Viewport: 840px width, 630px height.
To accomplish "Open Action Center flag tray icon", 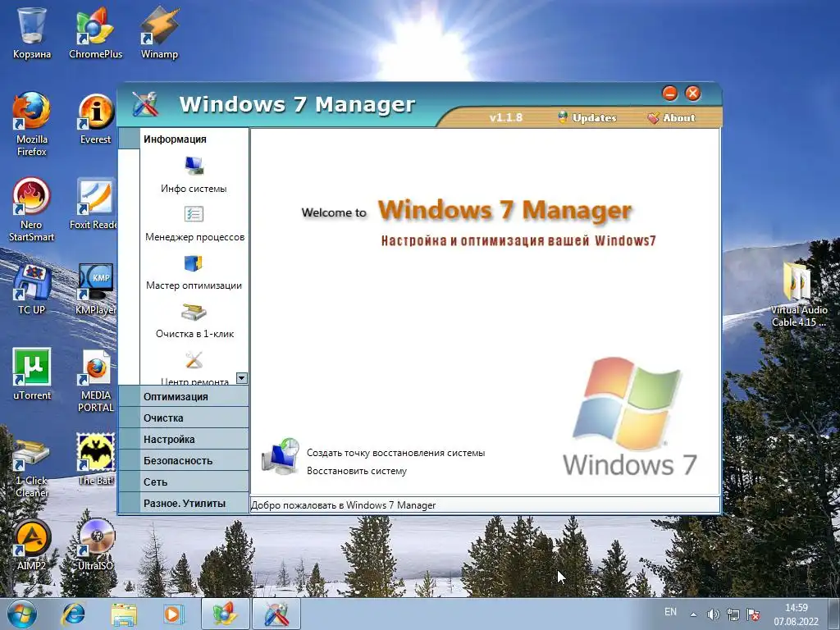I will coord(753,614).
